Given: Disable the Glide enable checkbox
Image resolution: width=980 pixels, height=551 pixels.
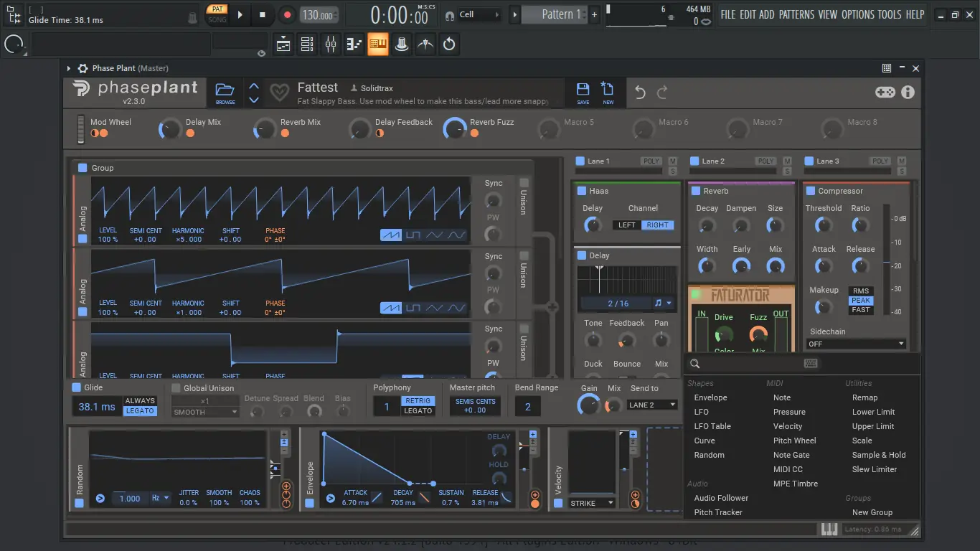Looking at the screenshot, I should 77,387.
